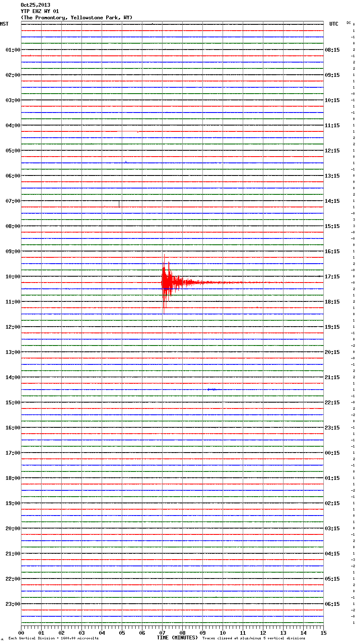
Task: Click the Promontory, Yellowstone Park location text
Action: tap(76, 18)
